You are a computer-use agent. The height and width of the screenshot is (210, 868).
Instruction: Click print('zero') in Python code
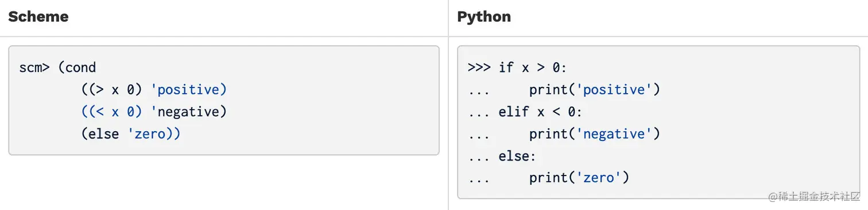click(x=579, y=178)
